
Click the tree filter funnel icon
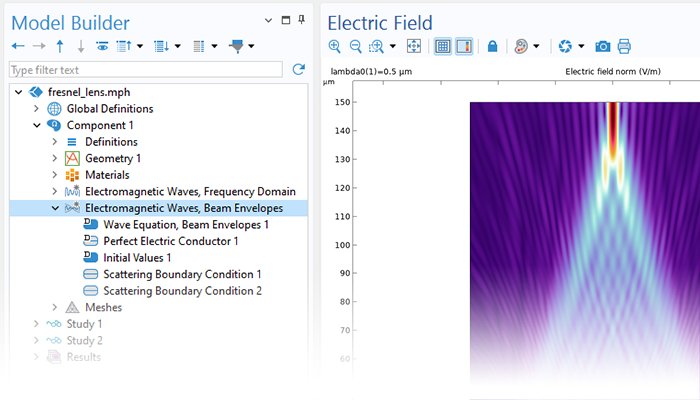point(237,46)
